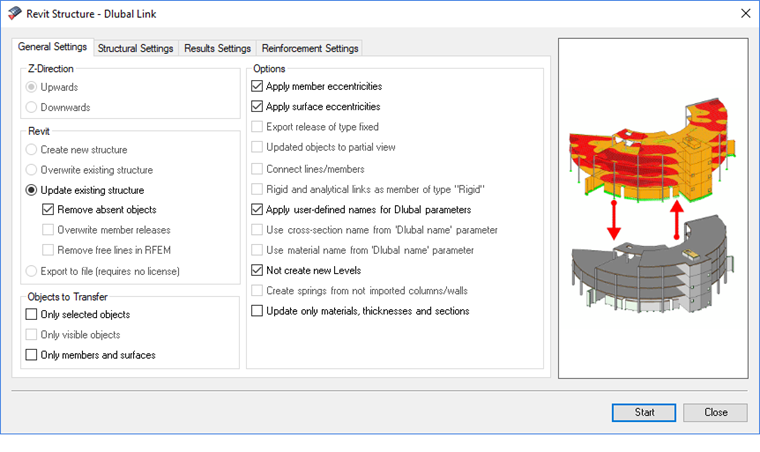Enable Only selected objects checkbox
The height and width of the screenshot is (452, 760).
coord(32,315)
